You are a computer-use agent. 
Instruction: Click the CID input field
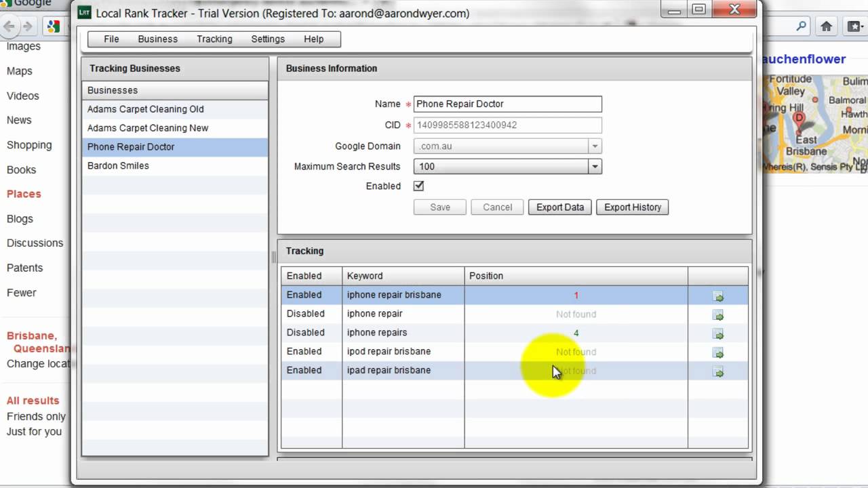tap(507, 125)
